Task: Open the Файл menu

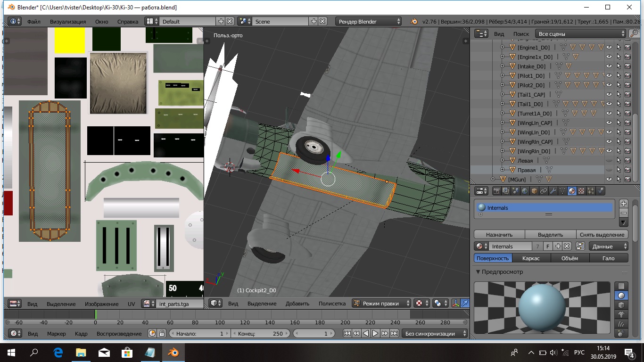Action: (x=33, y=22)
